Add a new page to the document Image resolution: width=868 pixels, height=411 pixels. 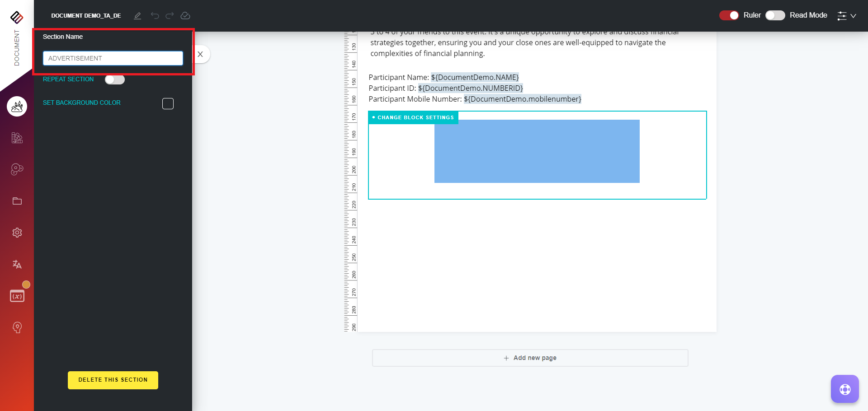[530, 358]
